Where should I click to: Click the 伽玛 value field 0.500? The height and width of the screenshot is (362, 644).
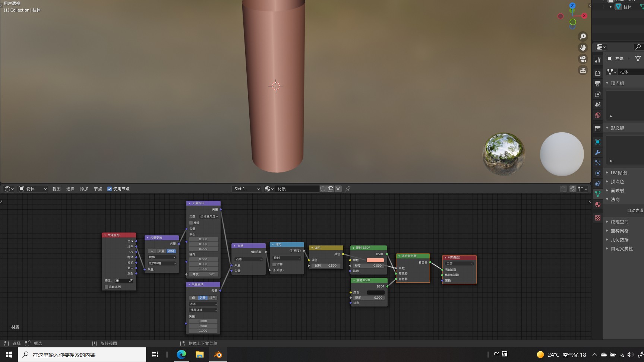point(326,266)
